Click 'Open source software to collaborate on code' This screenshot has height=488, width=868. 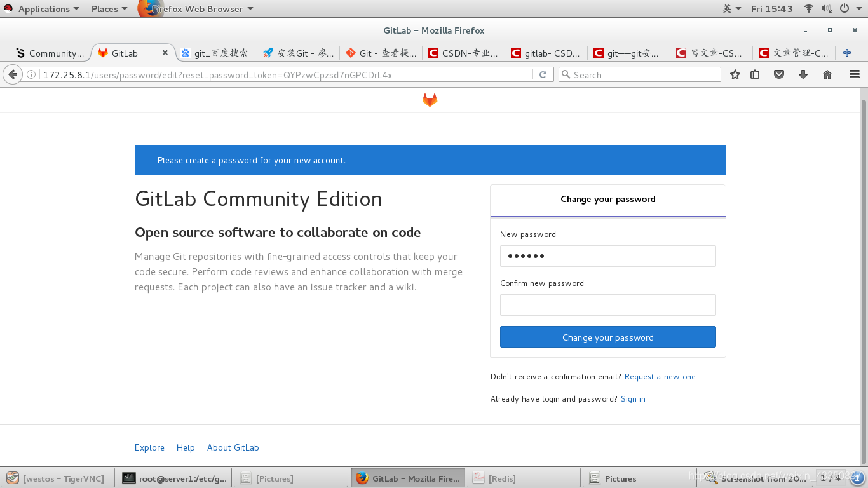click(278, 233)
